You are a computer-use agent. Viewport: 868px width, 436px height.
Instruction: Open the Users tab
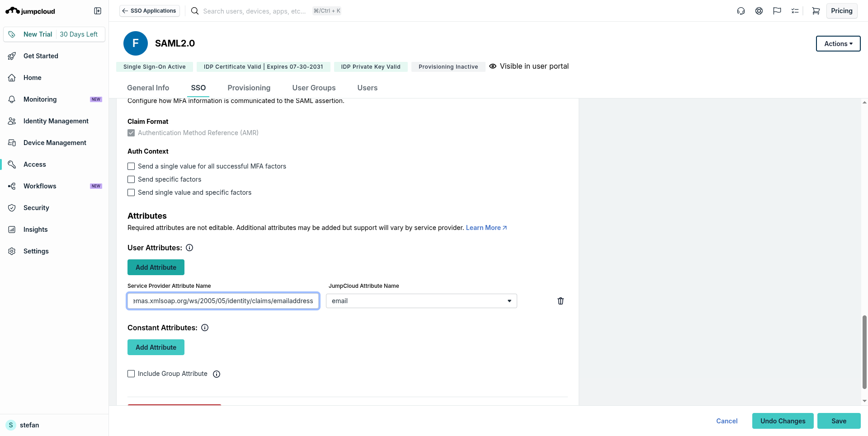click(x=368, y=88)
